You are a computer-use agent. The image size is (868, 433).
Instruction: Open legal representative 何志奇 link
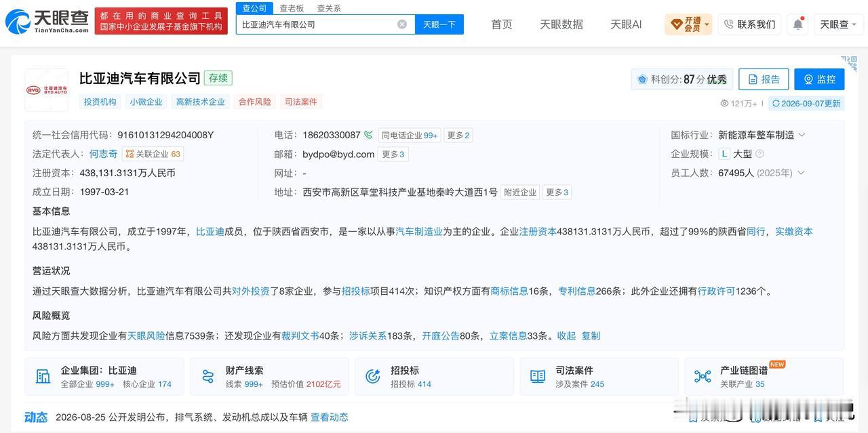(x=104, y=154)
